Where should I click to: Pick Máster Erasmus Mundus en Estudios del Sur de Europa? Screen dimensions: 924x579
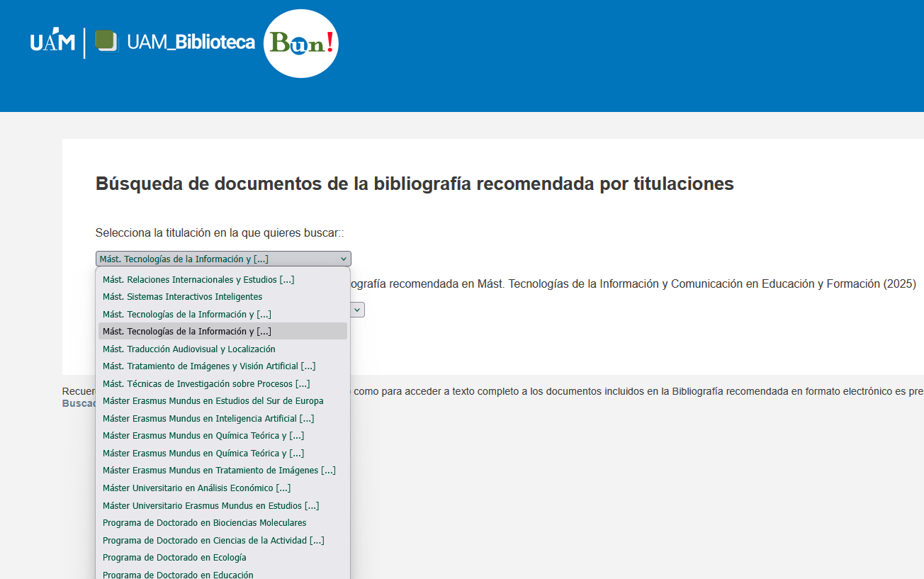click(213, 401)
